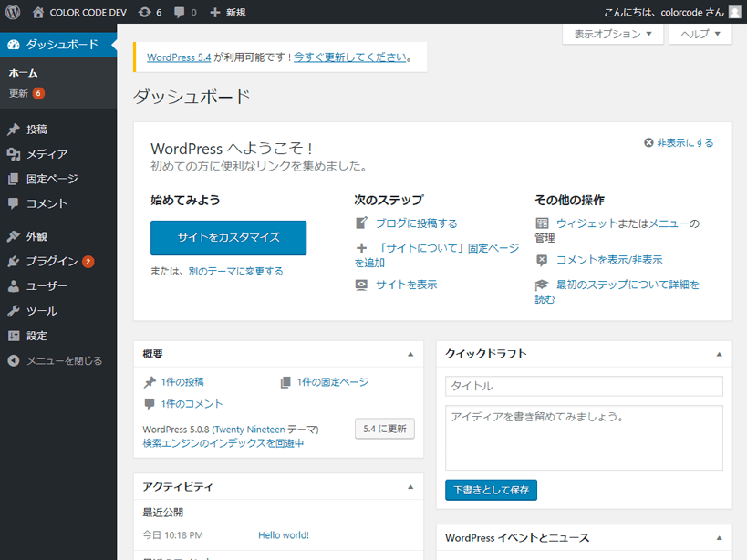This screenshot has height=560, width=747.
Task: Click the comment-toggle icon beside コメントを表示/非表示
Action: [x=542, y=260]
